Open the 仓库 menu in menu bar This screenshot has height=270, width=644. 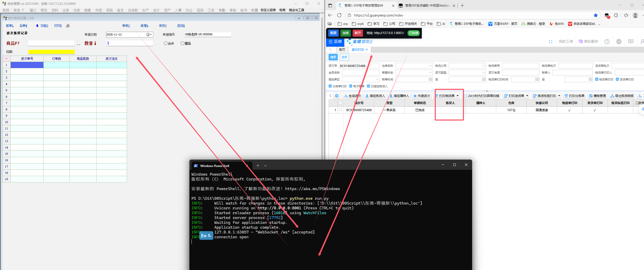76,10
